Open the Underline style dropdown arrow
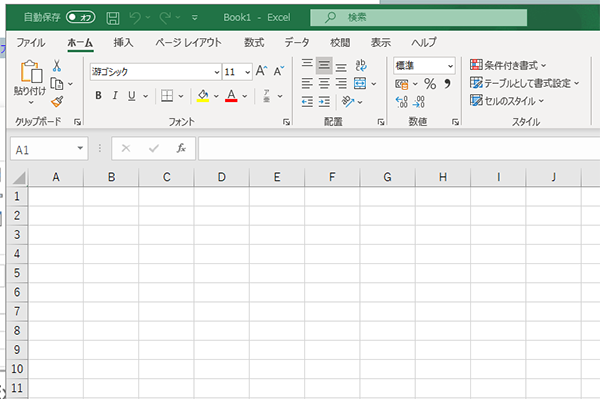This screenshot has width=600, height=399. tap(145, 96)
